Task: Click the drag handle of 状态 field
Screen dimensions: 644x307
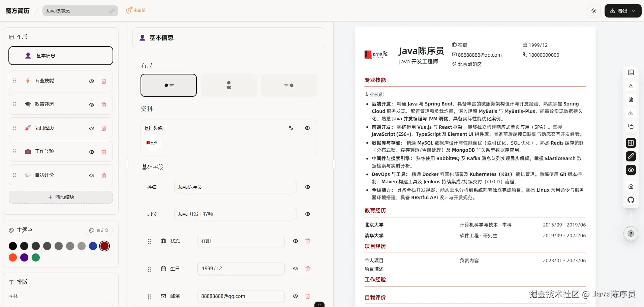Action: point(149,242)
